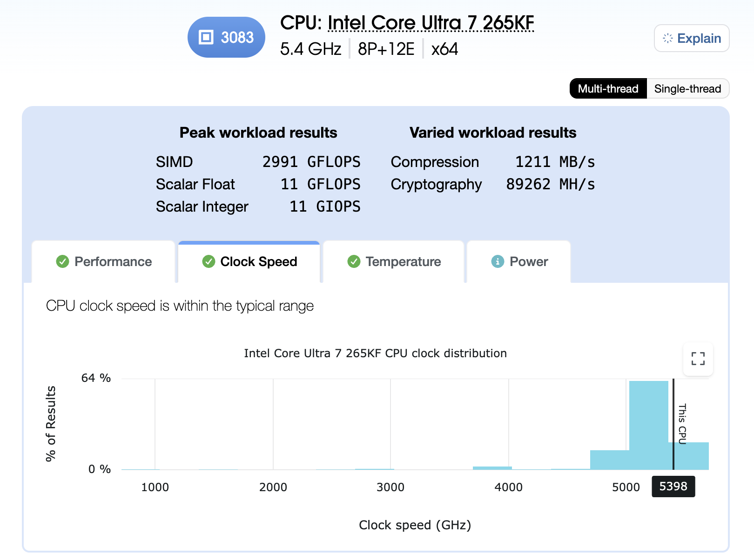Image resolution: width=754 pixels, height=560 pixels.
Task: Select the Clock Speed tab
Action: click(259, 261)
